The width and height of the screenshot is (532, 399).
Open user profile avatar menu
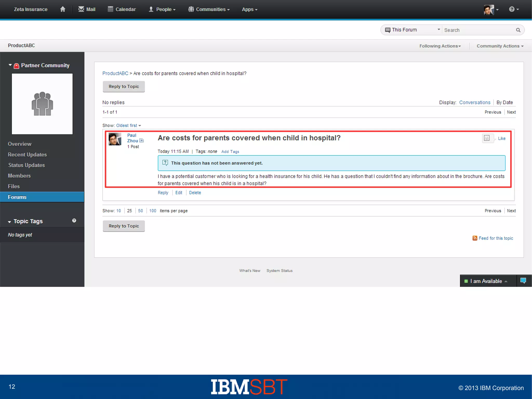(x=491, y=10)
